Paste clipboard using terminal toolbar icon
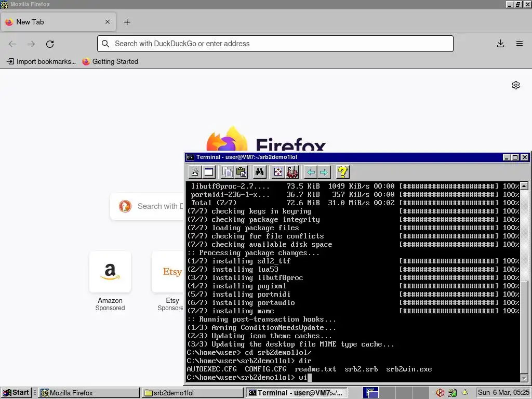Screen dimensions: 532x399 coord(241,172)
